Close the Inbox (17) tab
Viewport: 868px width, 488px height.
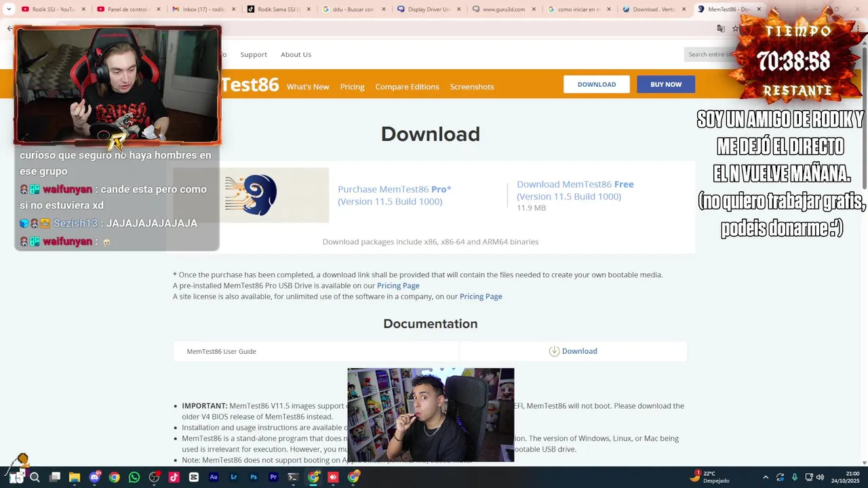point(234,9)
